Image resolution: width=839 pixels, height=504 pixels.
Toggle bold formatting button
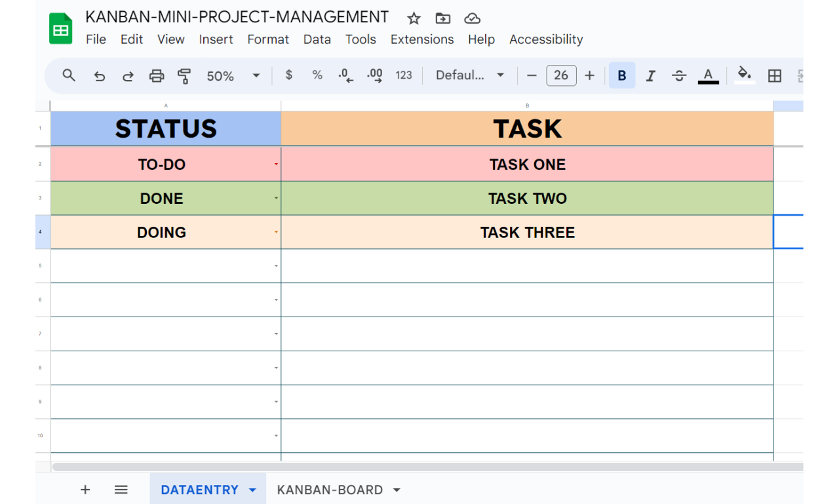[x=622, y=75]
